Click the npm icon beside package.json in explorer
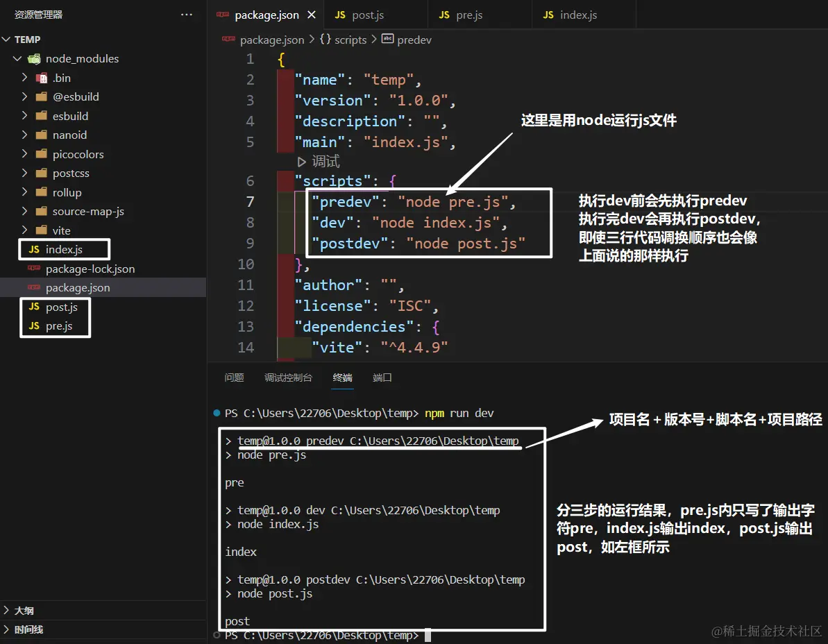 coord(34,287)
